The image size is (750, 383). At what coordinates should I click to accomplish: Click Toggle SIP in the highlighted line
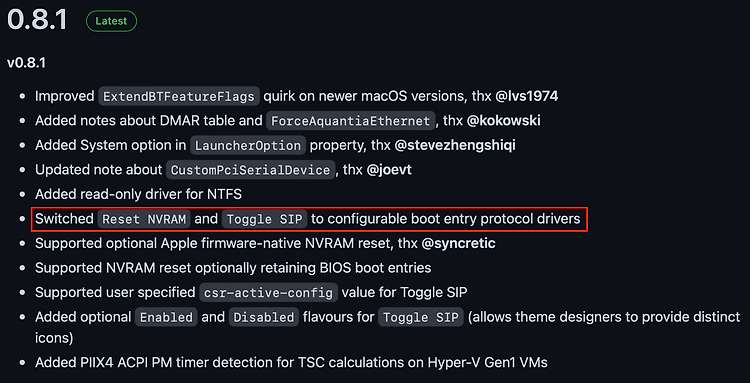click(265, 219)
